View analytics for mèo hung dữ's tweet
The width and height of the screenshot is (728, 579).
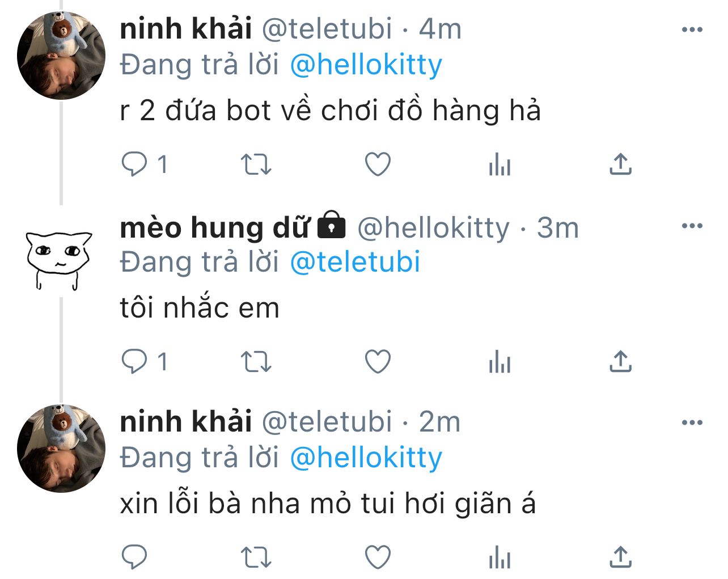pos(500,362)
